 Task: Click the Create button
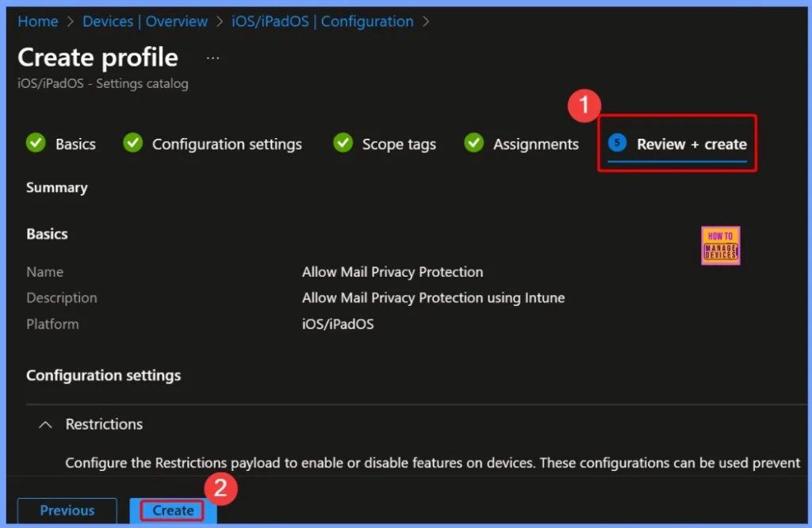click(171, 511)
